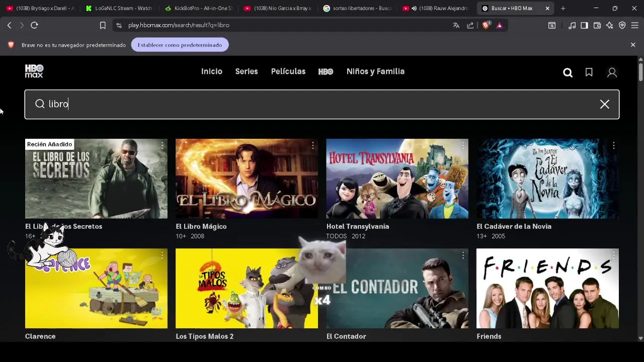Click the translate page icon
644x362 pixels.
pyautogui.click(x=456, y=25)
